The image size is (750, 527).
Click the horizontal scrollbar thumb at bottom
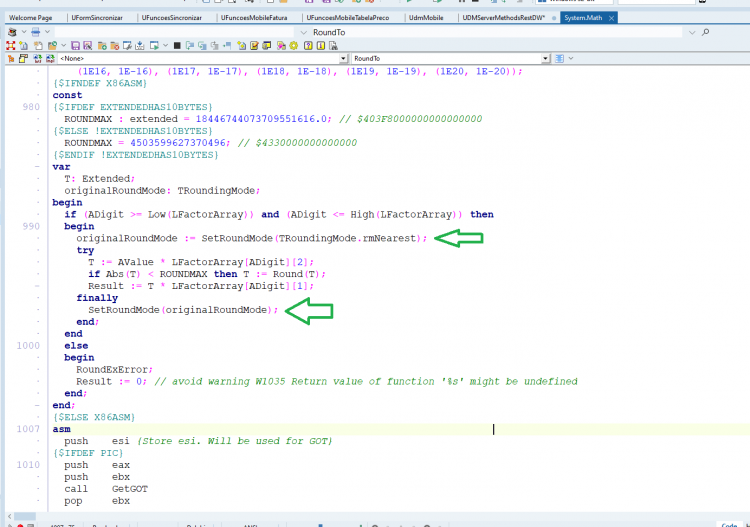(x=24, y=516)
